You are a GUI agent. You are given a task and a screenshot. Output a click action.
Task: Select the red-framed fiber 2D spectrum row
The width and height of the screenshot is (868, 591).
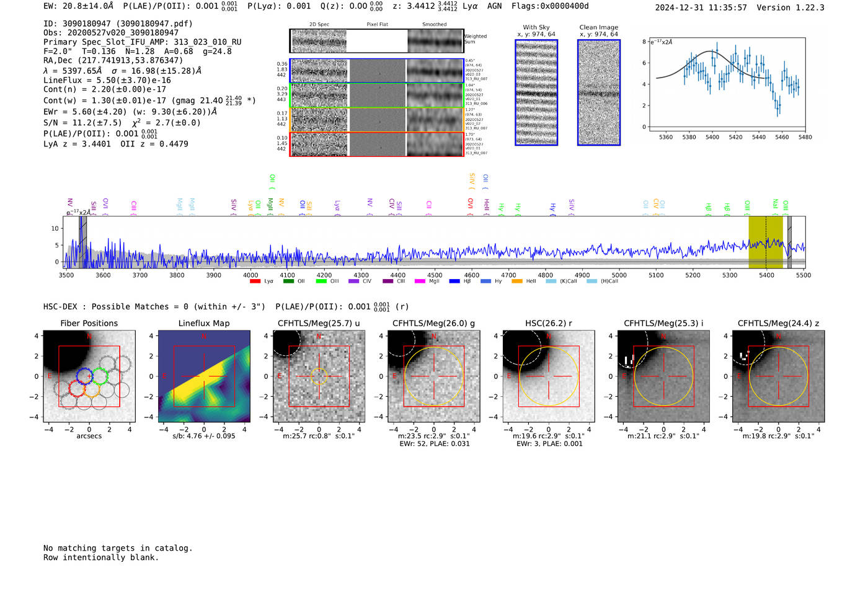point(376,144)
